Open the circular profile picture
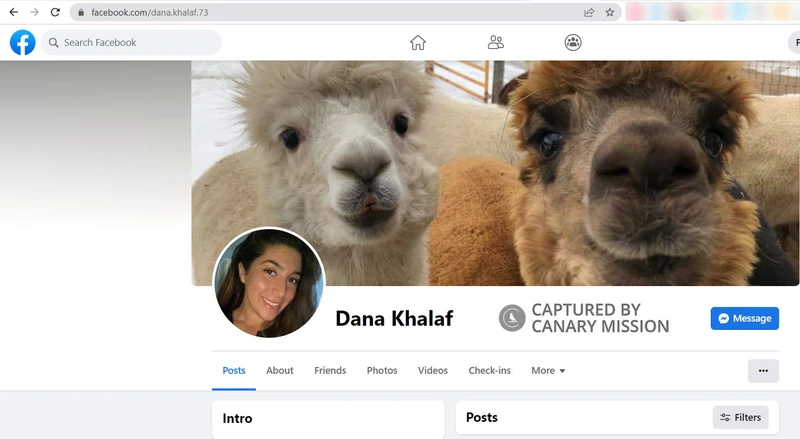This screenshot has height=439, width=800. (x=269, y=283)
